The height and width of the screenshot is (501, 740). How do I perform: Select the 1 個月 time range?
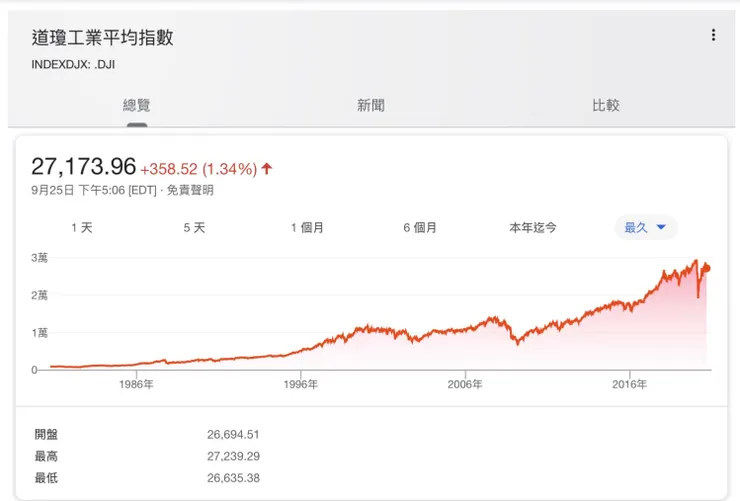click(307, 228)
